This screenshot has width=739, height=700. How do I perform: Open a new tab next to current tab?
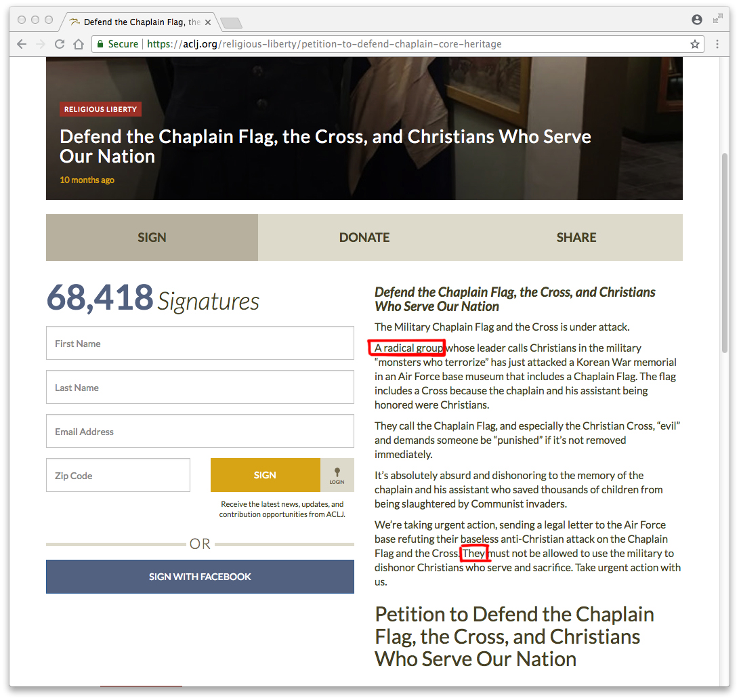pos(231,22)
